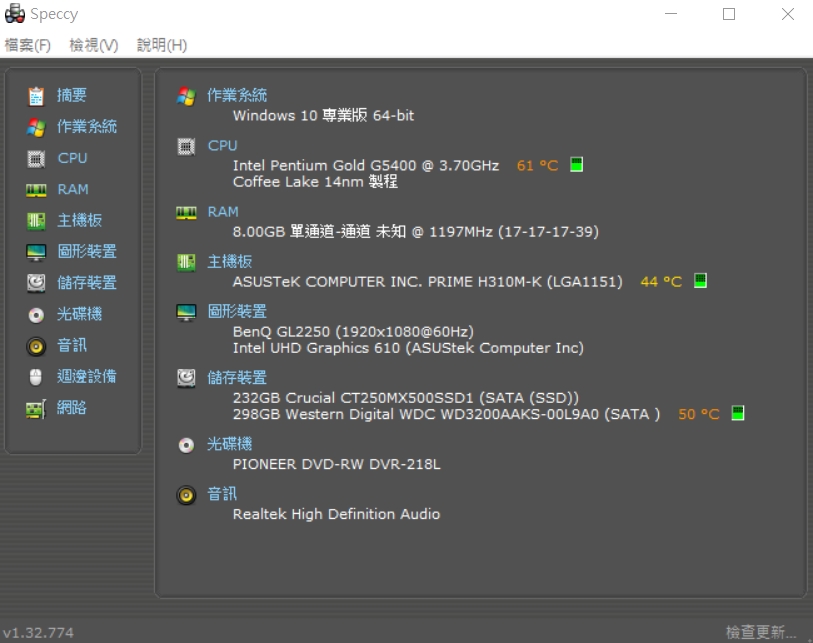Viewport: 813px width, 643px height.
Task: Click Coffee Lake 14nm 製程 text
Action: tap(315, 181)
